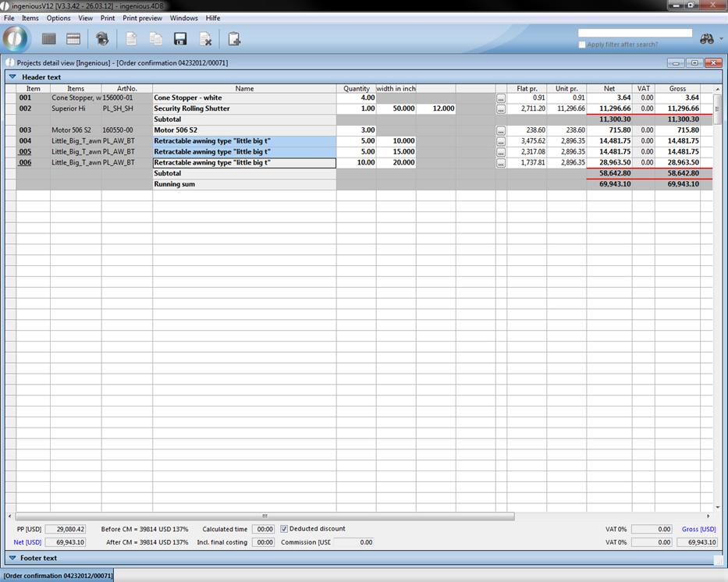Click the ellipsis button on Motor 506 S2 row

501,130
